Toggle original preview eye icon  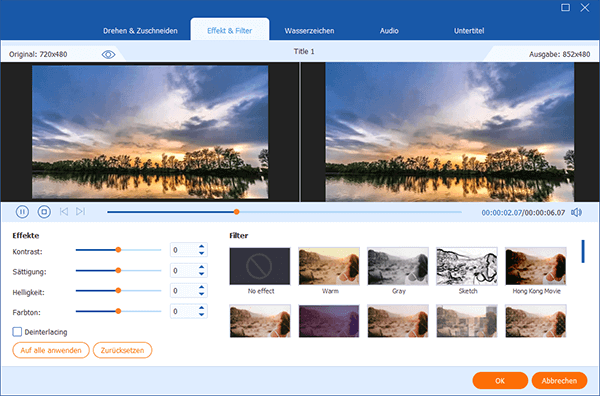tap(108, 55)
